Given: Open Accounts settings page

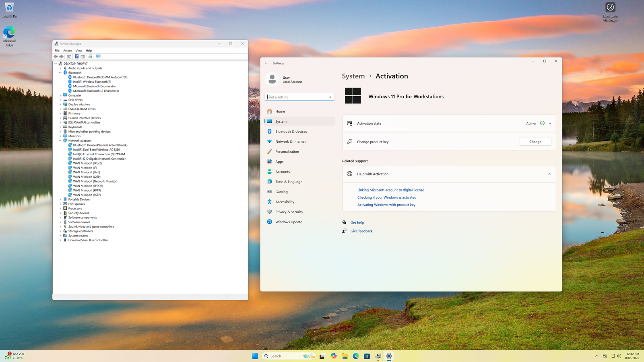Looking at the screenshot, I should pos(299,172).
